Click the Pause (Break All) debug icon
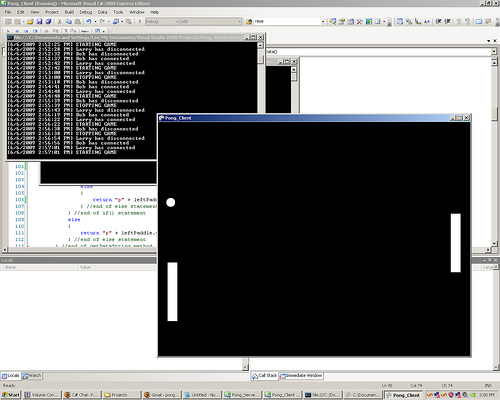Viewport: 500px width, 400px height. click(17, 31)
